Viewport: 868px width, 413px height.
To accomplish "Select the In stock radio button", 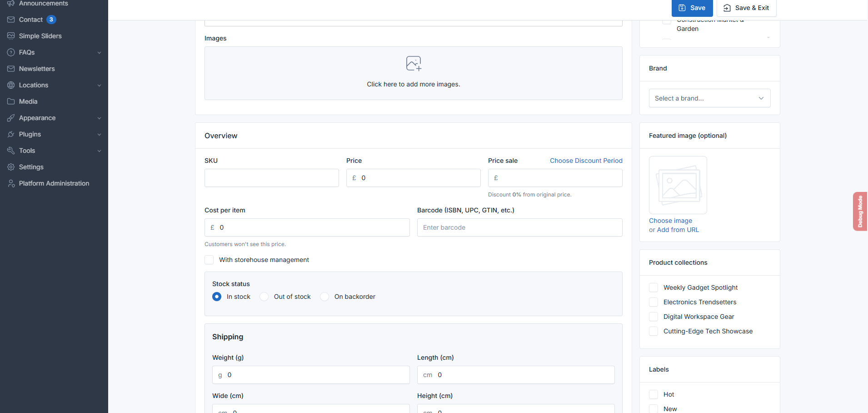I will point(217,297).
